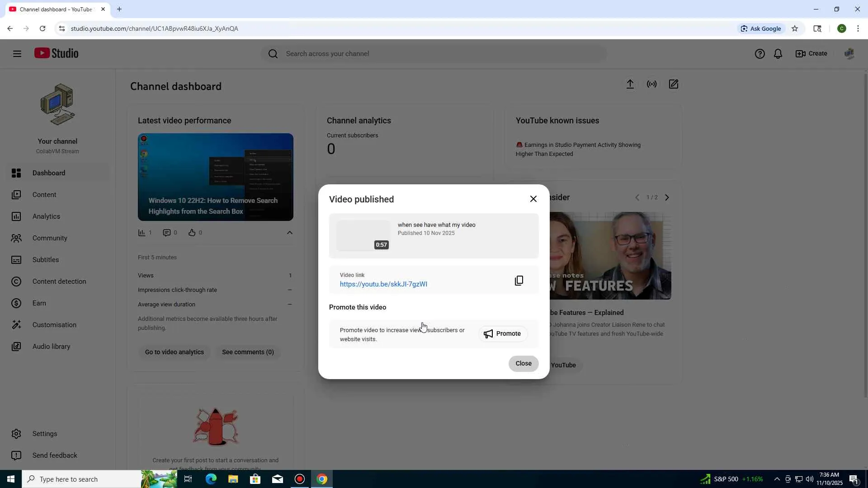Screen dimensions: 868x488
Task: Open Content detection in the sidebar
Action: click(x=59, y=282)
